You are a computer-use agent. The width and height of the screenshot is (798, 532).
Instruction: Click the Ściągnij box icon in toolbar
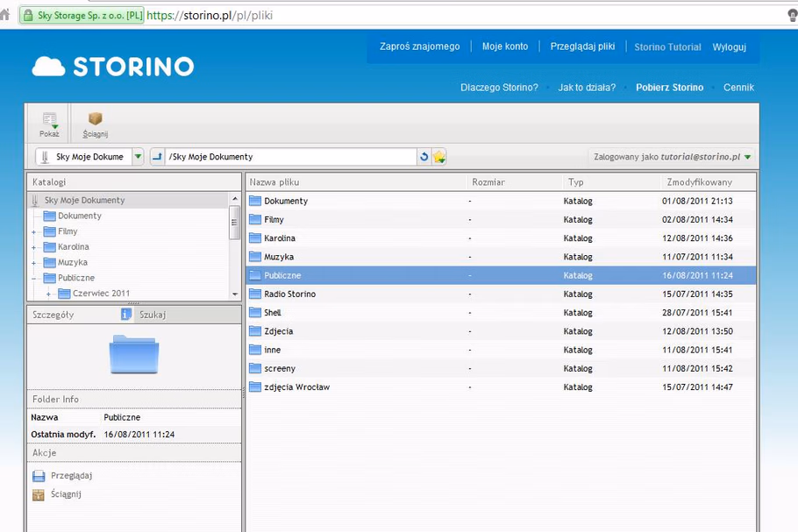(95, 119)
